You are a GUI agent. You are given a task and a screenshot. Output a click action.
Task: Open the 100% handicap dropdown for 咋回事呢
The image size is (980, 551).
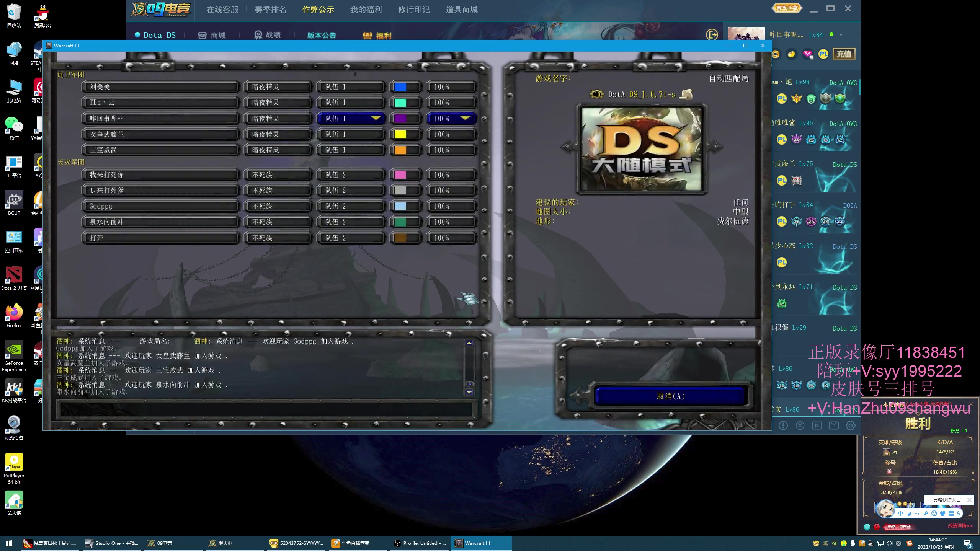click(x=452, y=119)
